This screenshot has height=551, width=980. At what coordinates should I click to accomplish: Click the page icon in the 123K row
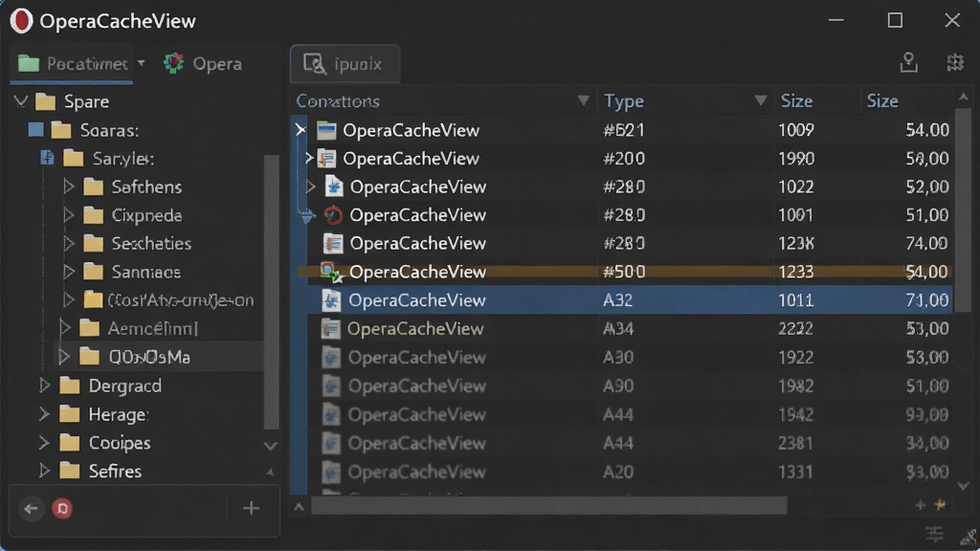(332, 243)
